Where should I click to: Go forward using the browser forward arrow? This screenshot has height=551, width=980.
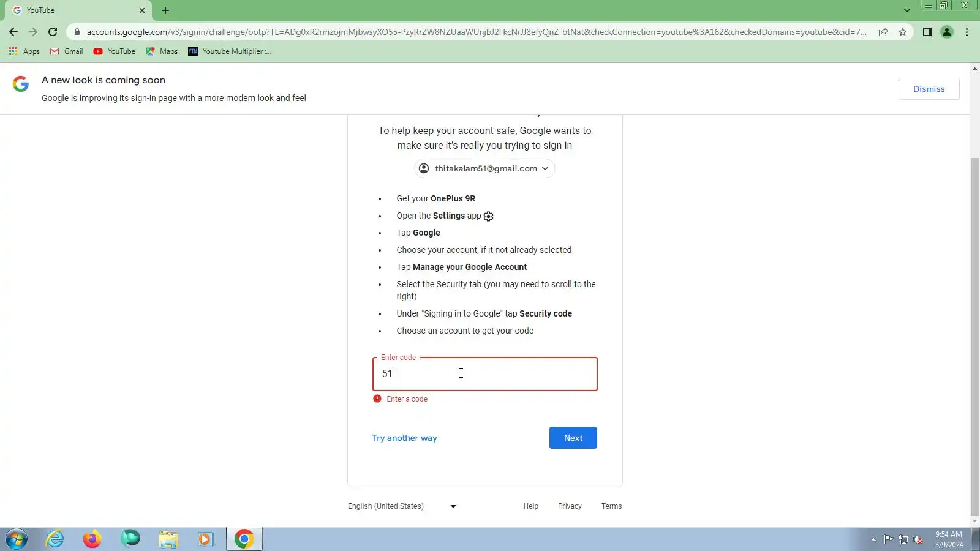click(x=33, y=32)
